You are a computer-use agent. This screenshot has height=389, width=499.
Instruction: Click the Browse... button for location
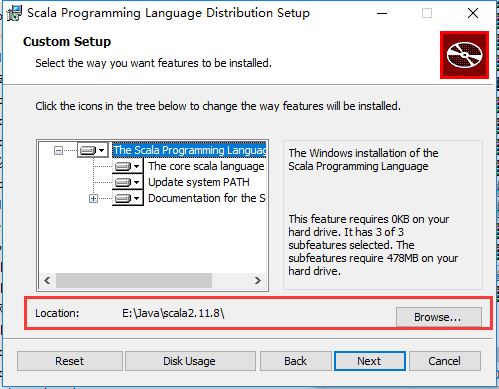439,317
